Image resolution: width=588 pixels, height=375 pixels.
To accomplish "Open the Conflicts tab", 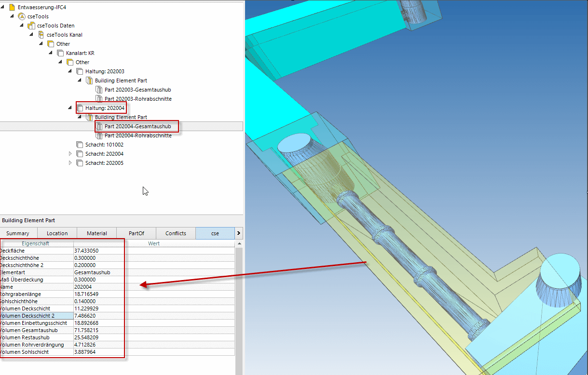I will (x=176, y=233).
